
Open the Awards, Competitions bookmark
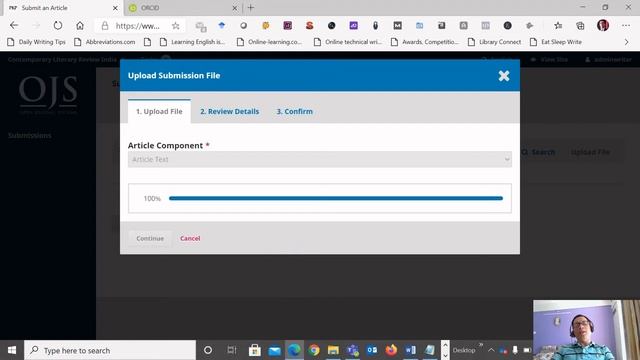[x=425, y=42]
